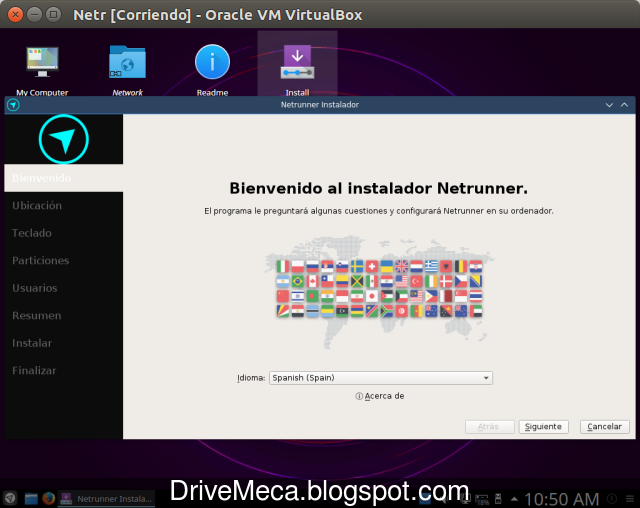
Task: Open battery 18% indicator in system tray
Action: (482, 499)
